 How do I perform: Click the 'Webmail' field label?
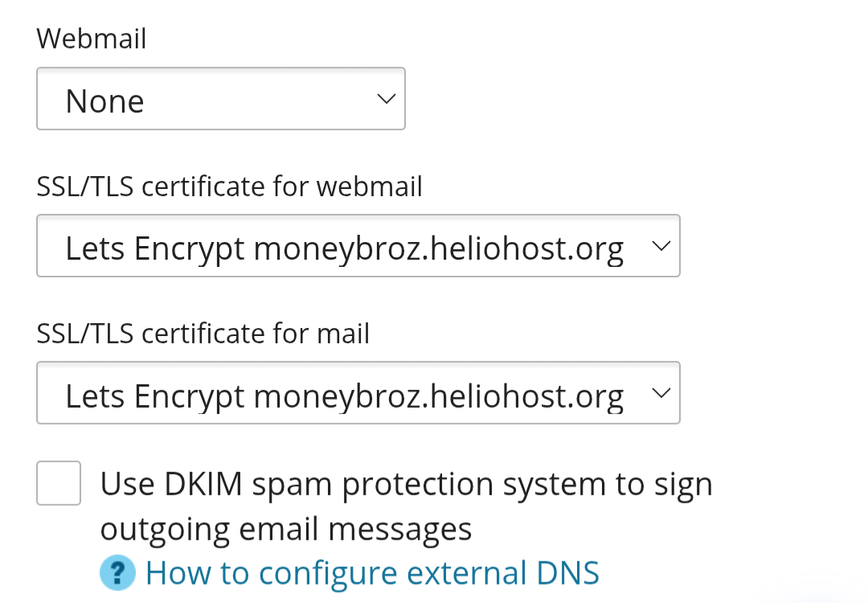click(x=92, y=39)
